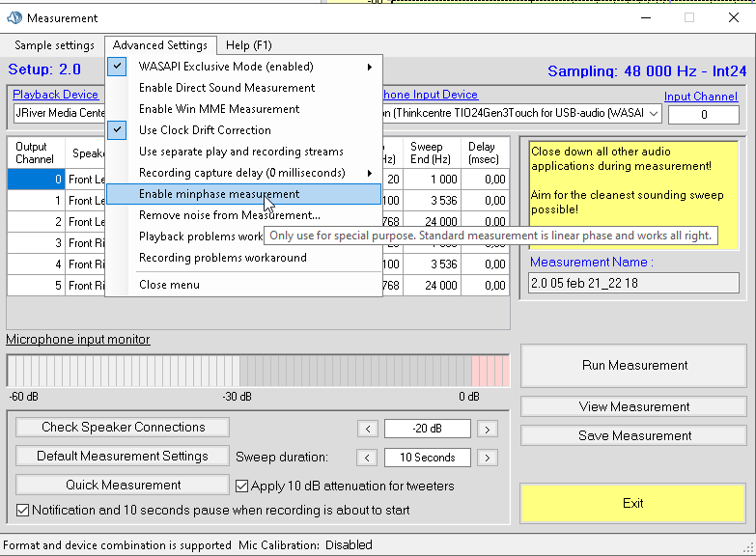Toggle Apply 10 dB attenuation for tweeters
The width and height of the screenshot is (756, 556).
pyautogui.click(x=242, y=486)
